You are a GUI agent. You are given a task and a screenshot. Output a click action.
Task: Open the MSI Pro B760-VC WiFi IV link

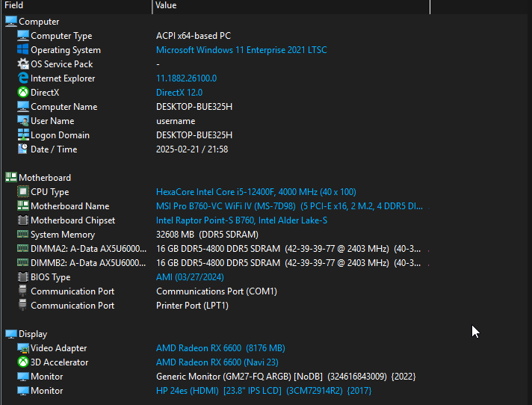(289, 206)
